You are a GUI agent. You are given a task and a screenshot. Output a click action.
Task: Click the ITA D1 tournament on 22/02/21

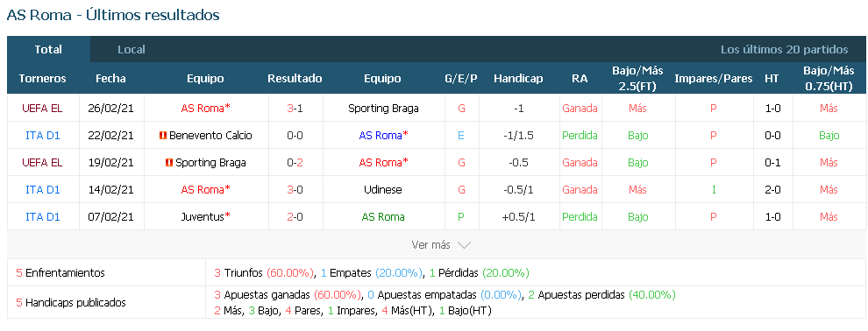[42, 136]
